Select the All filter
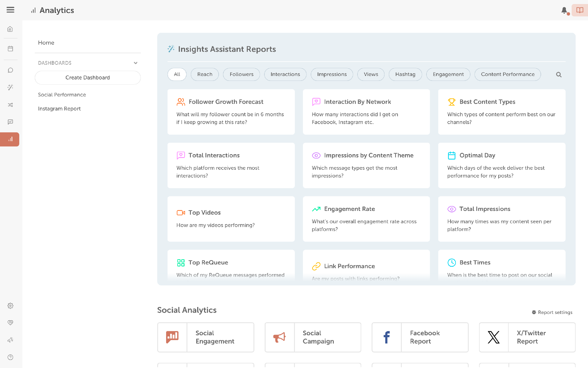The height and width of the screenshot is (368, 588). [177, 74]
